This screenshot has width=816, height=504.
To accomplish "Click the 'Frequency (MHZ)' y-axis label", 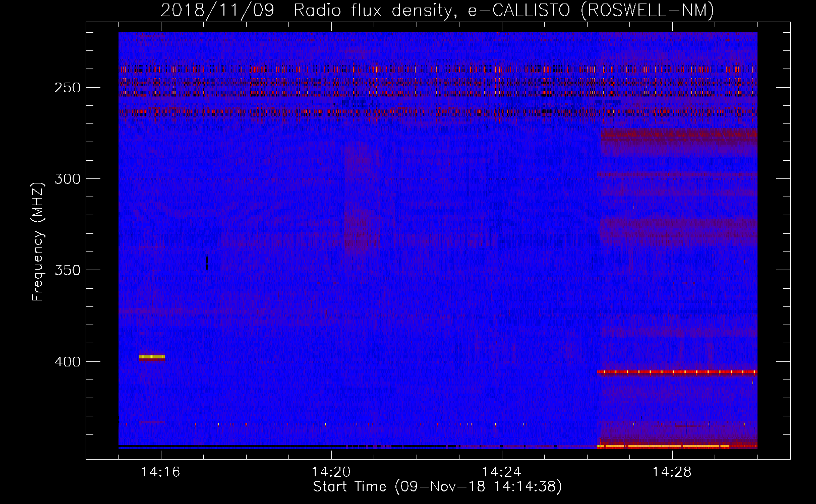I will tap(38, 242).
